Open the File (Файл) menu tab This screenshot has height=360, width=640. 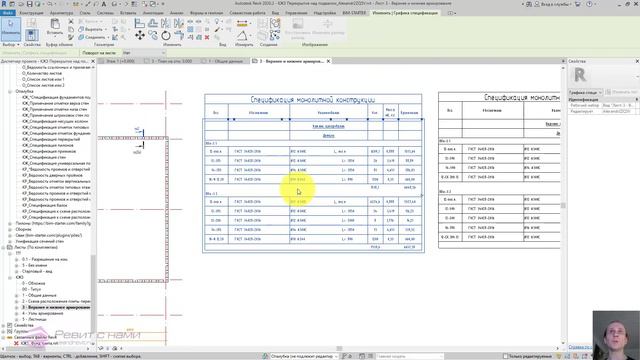coord(8,13)
